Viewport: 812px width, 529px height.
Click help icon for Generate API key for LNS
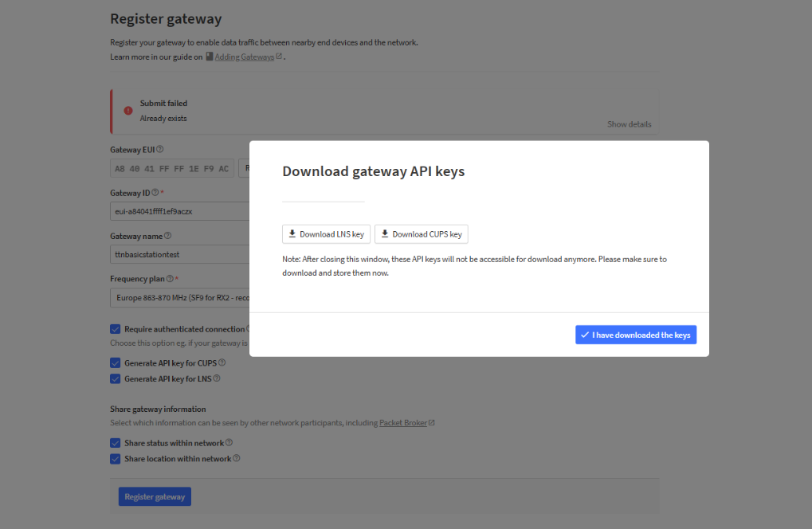[217, 378]
